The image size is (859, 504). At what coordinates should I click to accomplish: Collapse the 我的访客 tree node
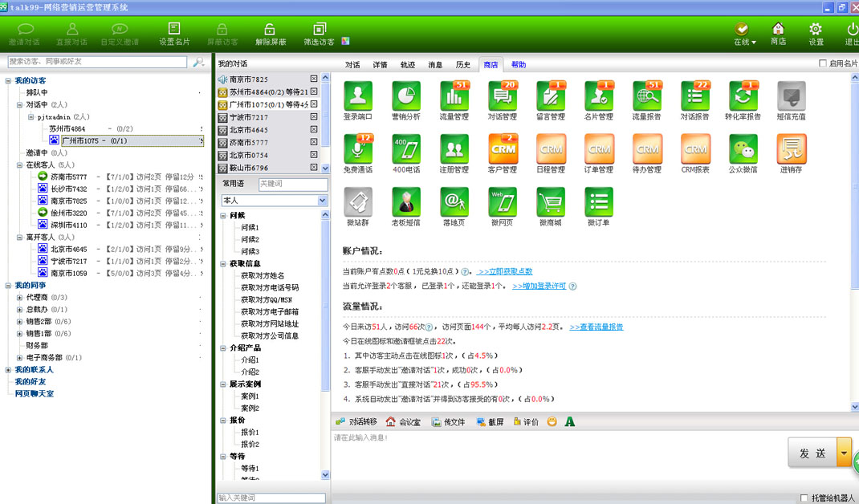(x=8, y=80)
